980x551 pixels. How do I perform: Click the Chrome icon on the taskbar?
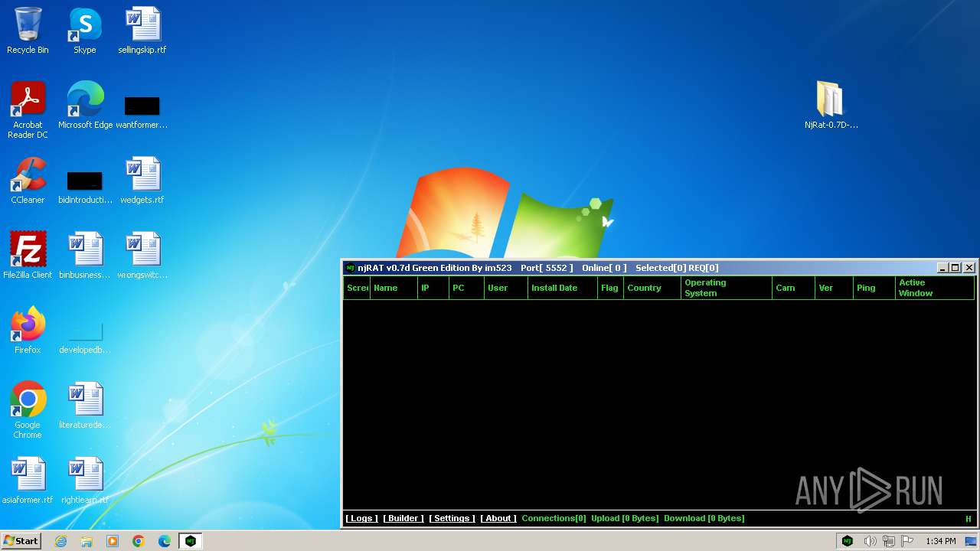tap(139, 541)
